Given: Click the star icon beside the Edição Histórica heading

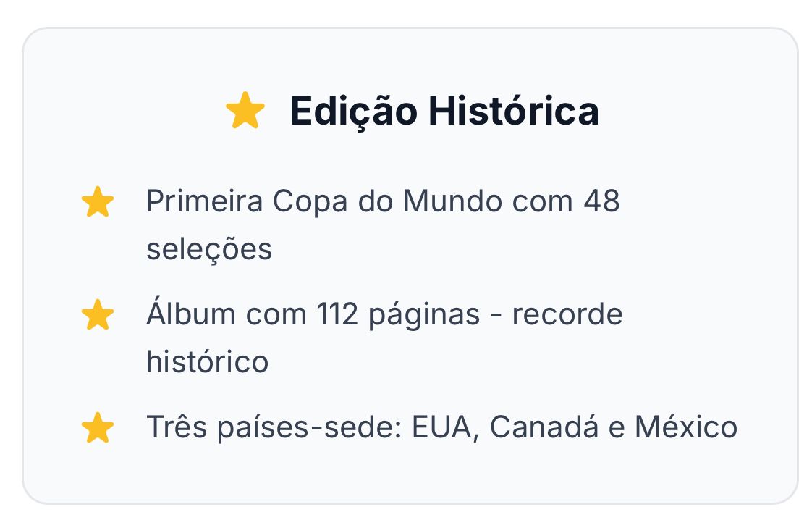Looking at the screenshot, I should pos(245,112).
